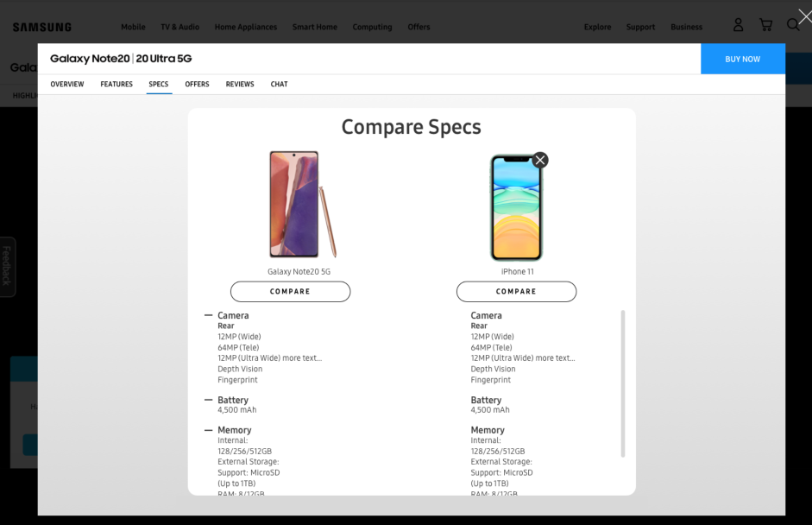Click Compare under iPhone 11
Image resolution: width=812 pixels, height=525 pixels.
(x=516, y=291)
